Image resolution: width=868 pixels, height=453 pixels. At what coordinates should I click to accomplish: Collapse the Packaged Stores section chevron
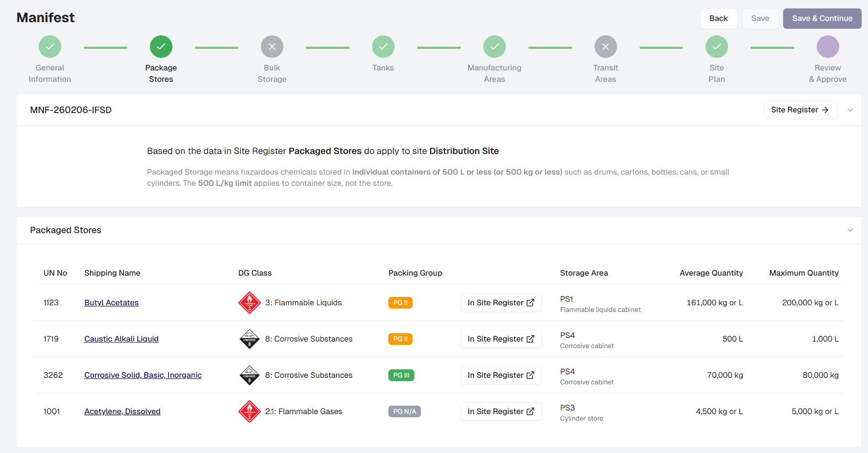pos(850,230)
